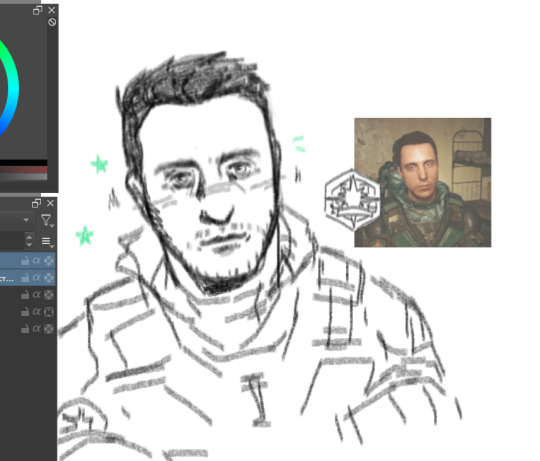Toggle lock on the 'CT...' layer

(25, 278)
